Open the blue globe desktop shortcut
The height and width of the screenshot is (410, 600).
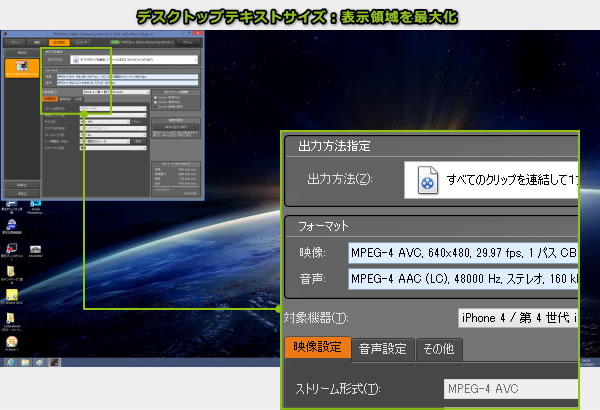point(11,225)
